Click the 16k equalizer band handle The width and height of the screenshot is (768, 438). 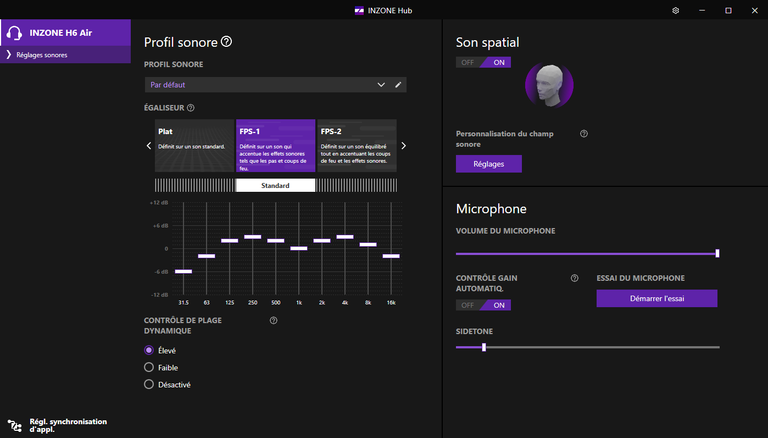[391, 256]
